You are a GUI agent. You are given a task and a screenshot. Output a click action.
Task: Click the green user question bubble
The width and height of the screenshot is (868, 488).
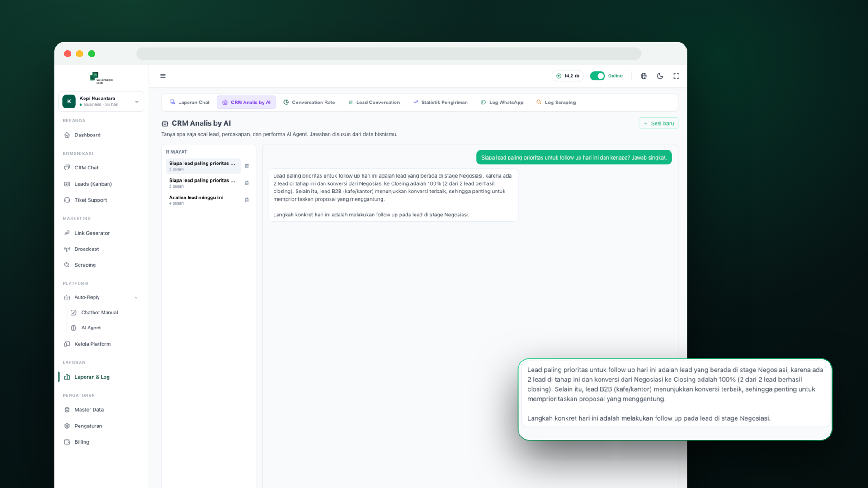point(574,158)
